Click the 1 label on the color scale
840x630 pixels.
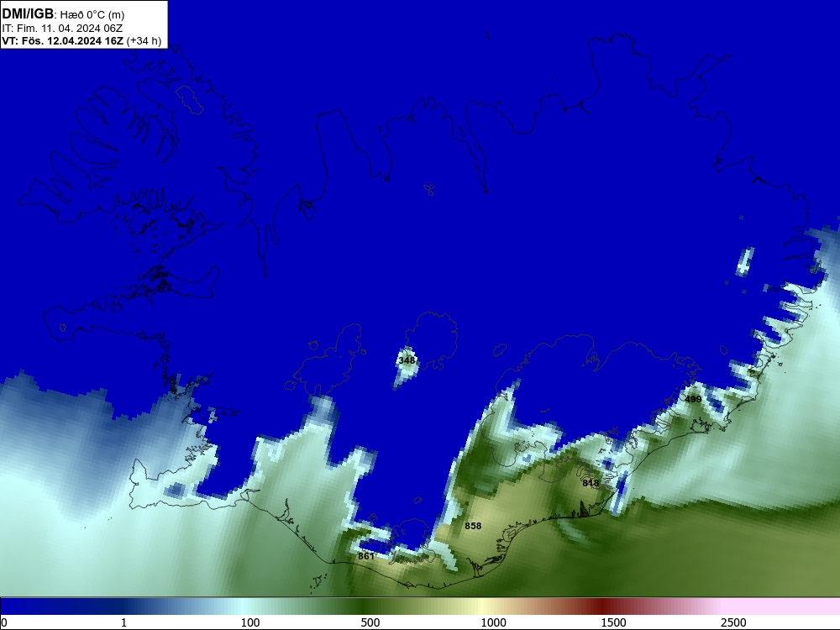123,622
